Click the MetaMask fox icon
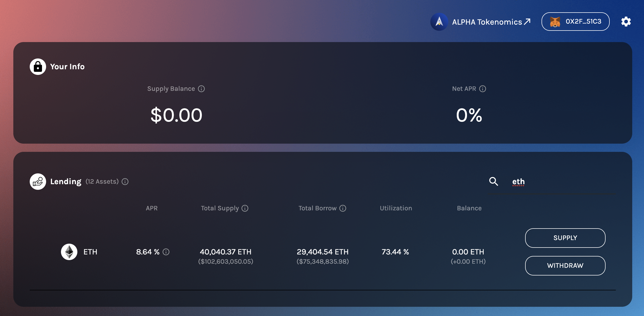This screenshot has width=644, height=316. (555, 22)
